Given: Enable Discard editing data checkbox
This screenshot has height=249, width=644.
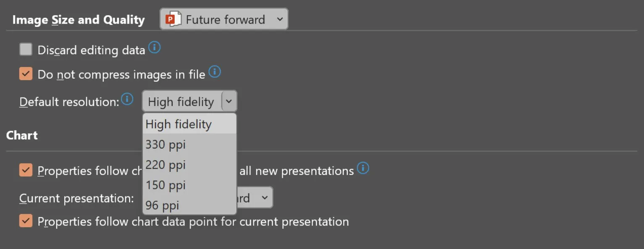Looking at the screenshot, I should coord(26,50).
